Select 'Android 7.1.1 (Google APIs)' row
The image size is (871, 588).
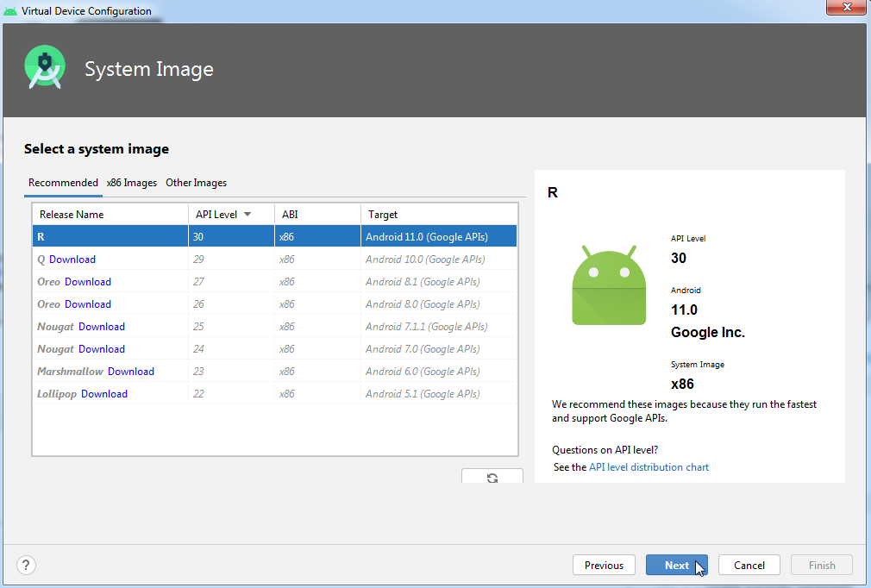274,327
